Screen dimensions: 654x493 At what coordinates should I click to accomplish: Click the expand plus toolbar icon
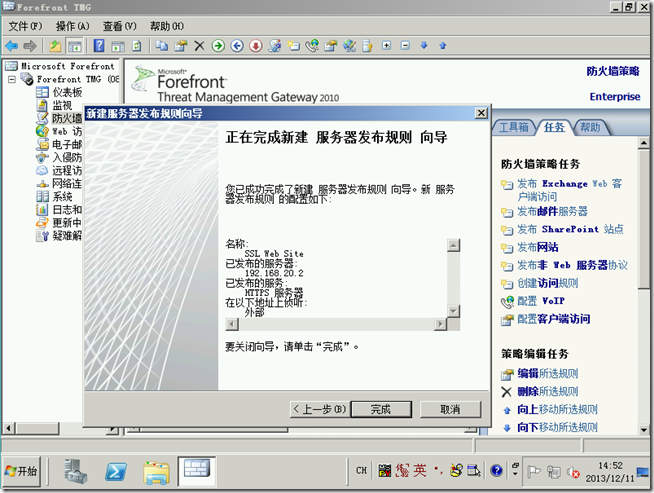point(387,45)
